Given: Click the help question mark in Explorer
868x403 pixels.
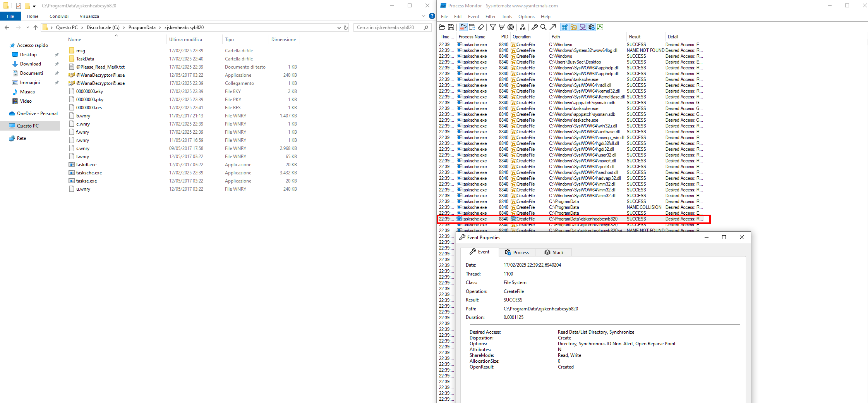Looking at the screenshot, I should pos(432,16).
